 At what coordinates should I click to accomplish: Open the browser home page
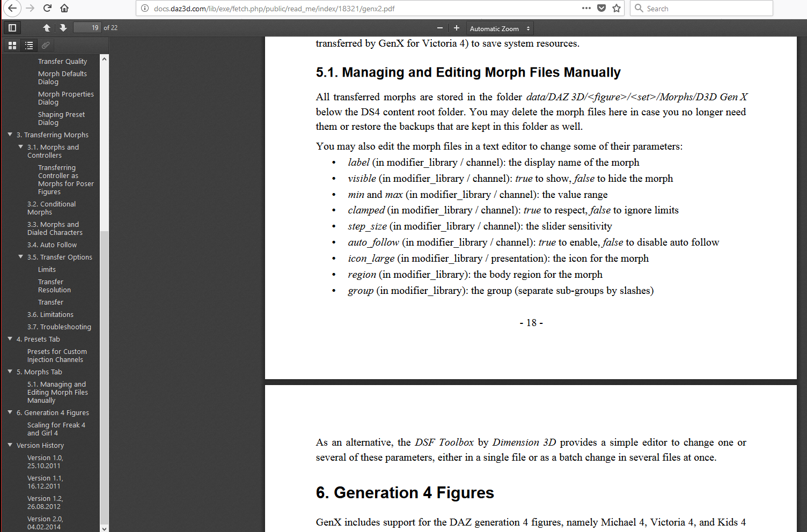64,8
